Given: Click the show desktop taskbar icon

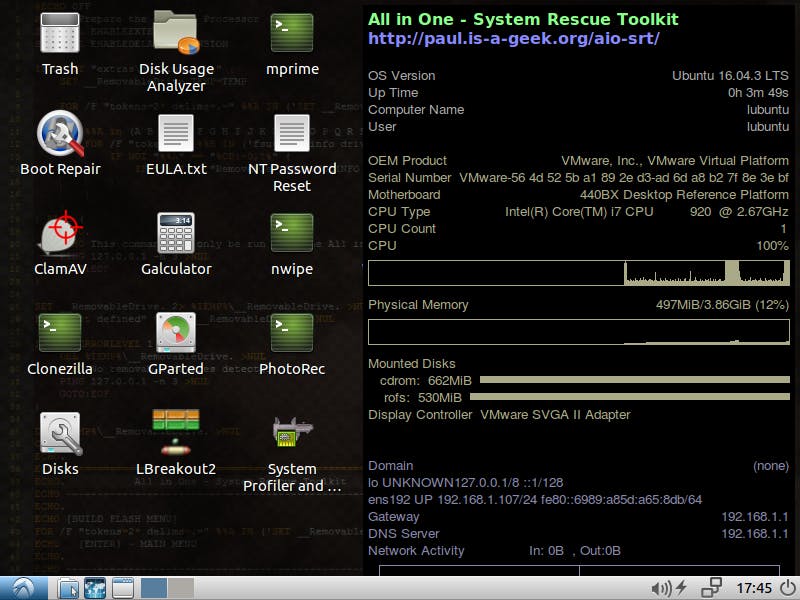Looking at the screenshot, I should click(122, 588).
